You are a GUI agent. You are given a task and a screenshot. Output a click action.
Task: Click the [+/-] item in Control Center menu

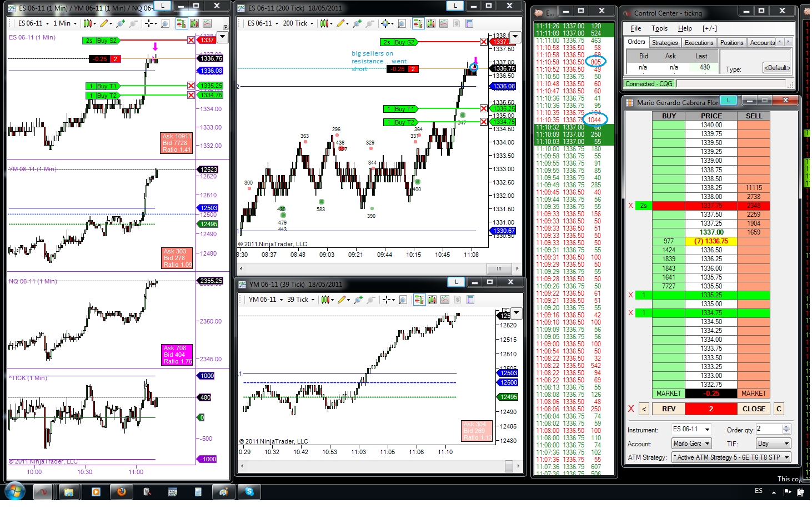[710, 28]
